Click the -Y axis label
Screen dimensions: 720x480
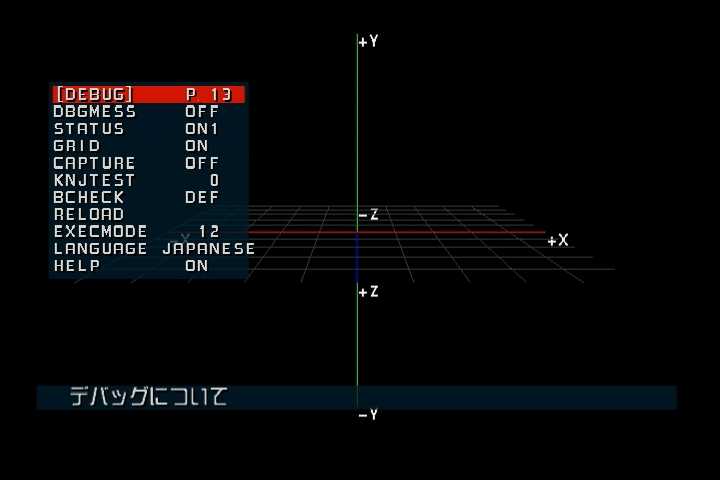pyautogui.click(x=368, y=415)
